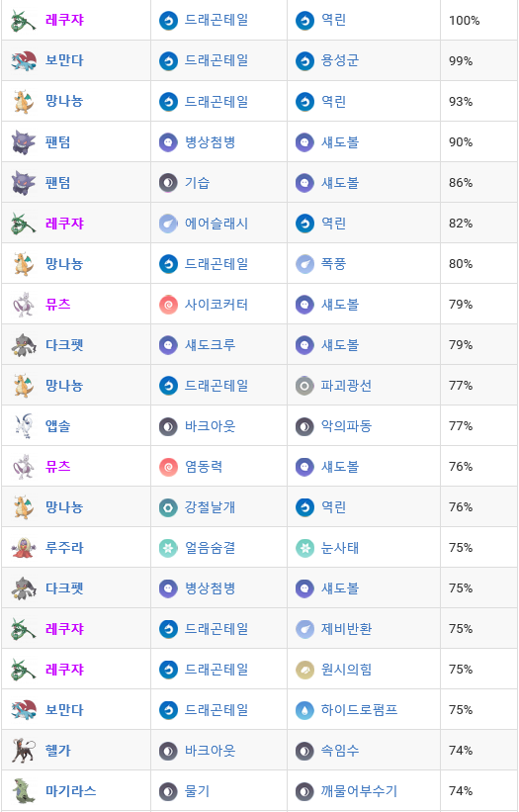Click the dark type icon beside 기습
519x812 pixels.
168,183
